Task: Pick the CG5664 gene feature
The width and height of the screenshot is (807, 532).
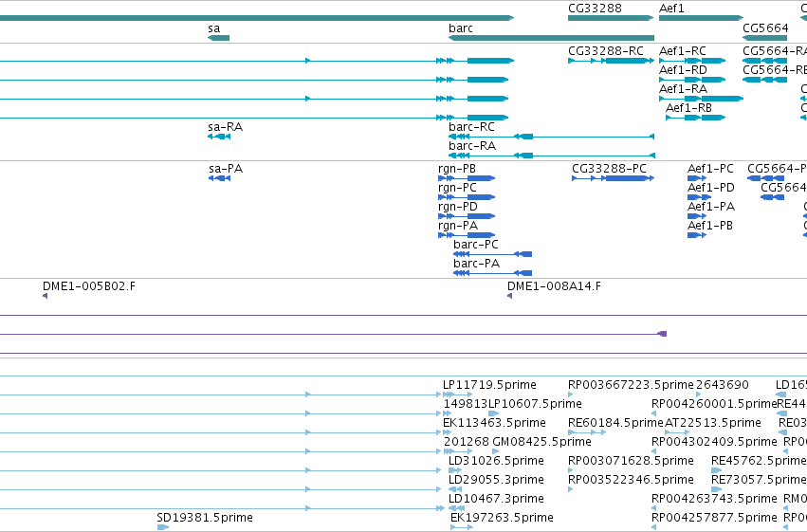Action: [x=764, y=38]
